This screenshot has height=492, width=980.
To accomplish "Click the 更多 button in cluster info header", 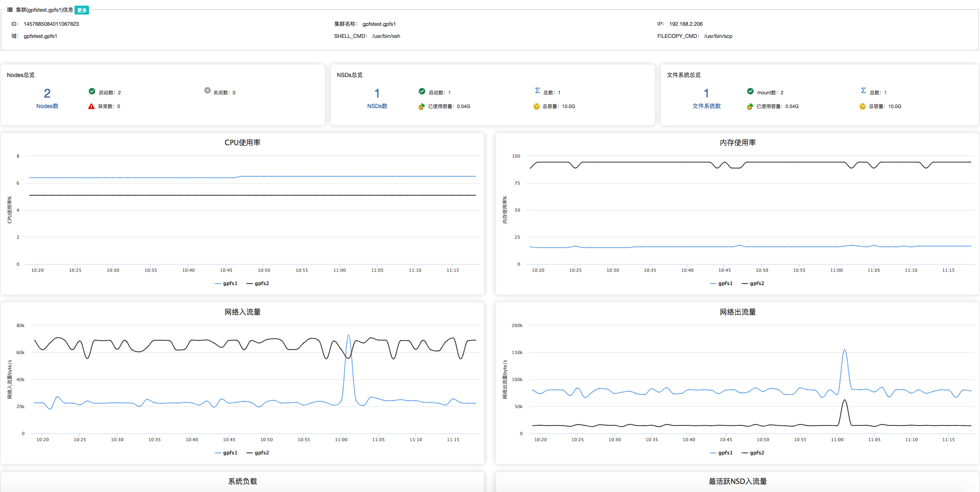I will pos(82,10).
